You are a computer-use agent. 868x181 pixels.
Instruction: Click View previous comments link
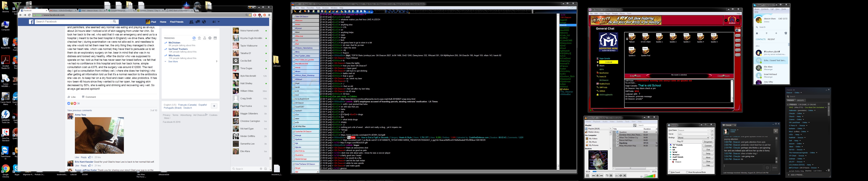80,110
